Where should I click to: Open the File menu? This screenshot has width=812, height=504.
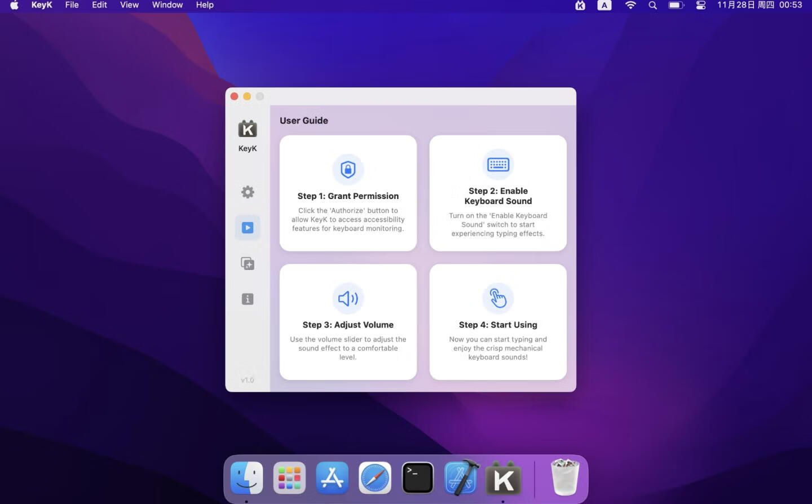tap(72, 5)
